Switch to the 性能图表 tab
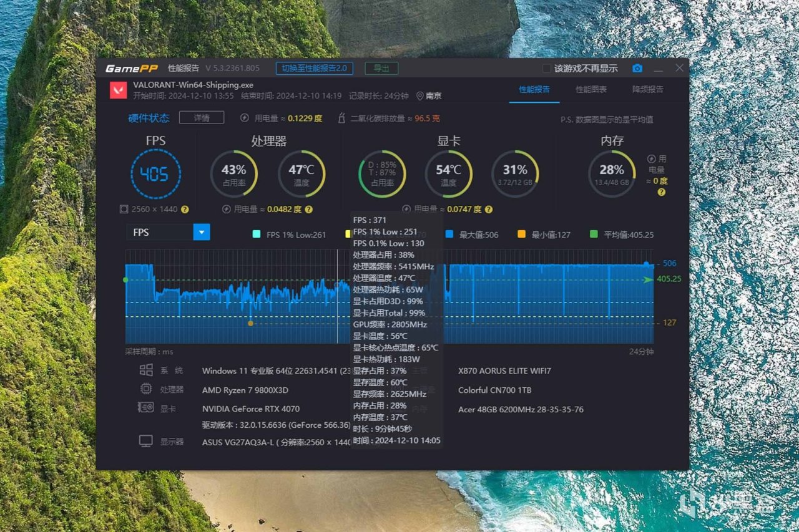Screen dimensions: 799x532 (591, 89)
